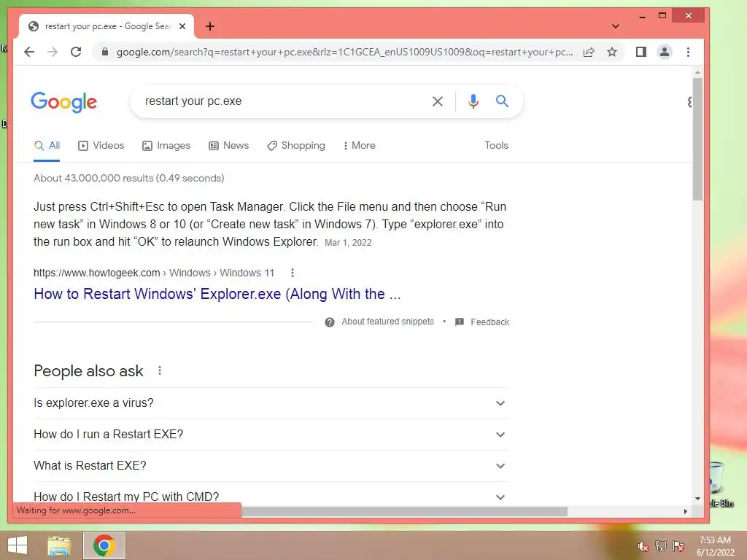Viewport: 747px width, 560px height.
Task: Open File Explorer from the taskbar
Action: click(x=59, y=545)
